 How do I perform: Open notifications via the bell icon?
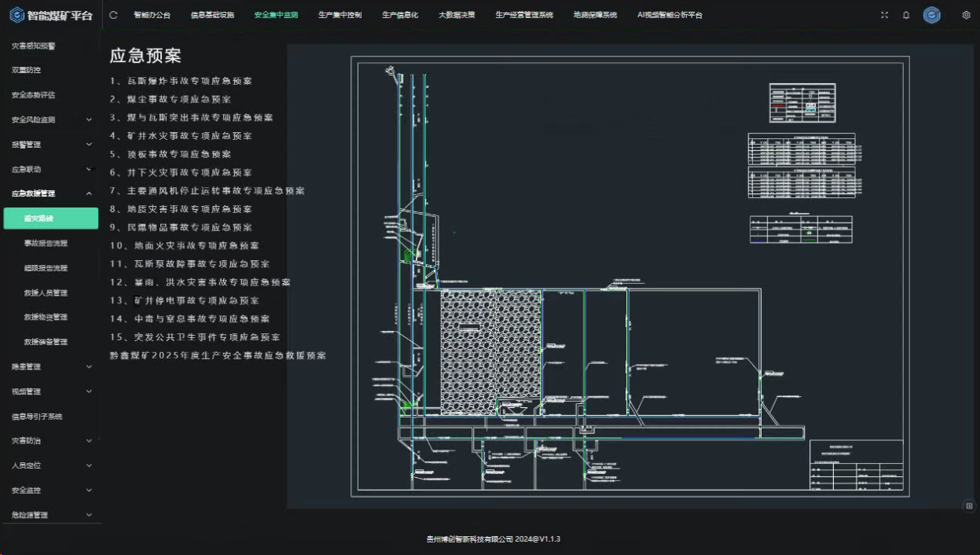pos(906,15)
